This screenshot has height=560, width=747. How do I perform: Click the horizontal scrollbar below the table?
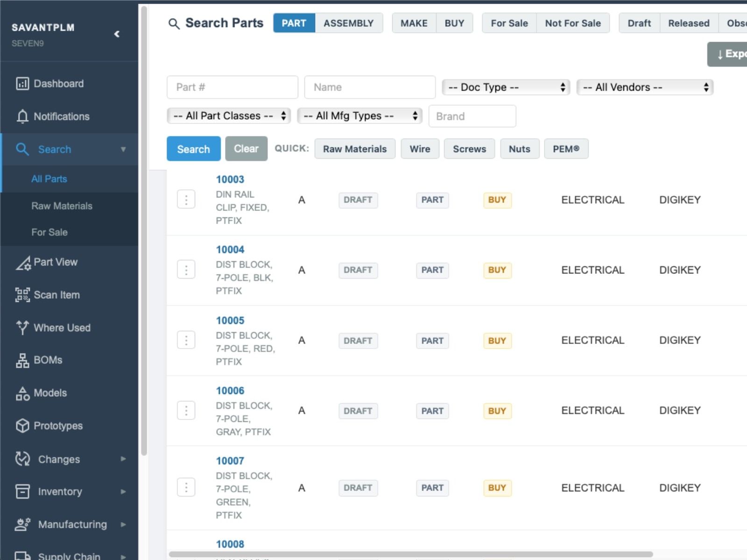pos(411,554)
